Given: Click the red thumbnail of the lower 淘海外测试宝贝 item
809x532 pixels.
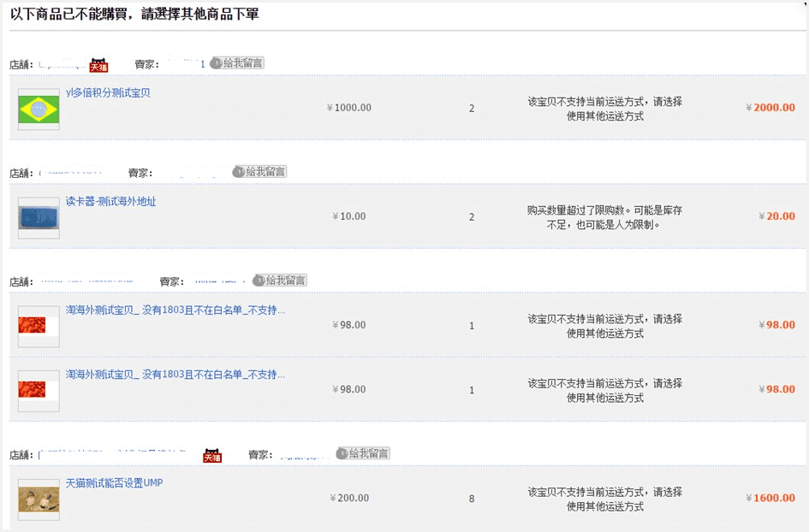Looking at the screenshot, I should click(39, 391).
